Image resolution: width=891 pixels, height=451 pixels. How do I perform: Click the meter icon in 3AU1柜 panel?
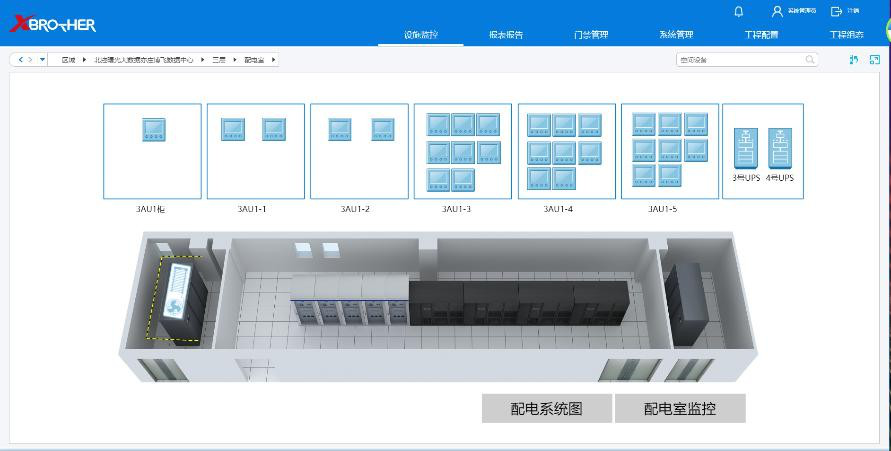[x=153, y=129]
